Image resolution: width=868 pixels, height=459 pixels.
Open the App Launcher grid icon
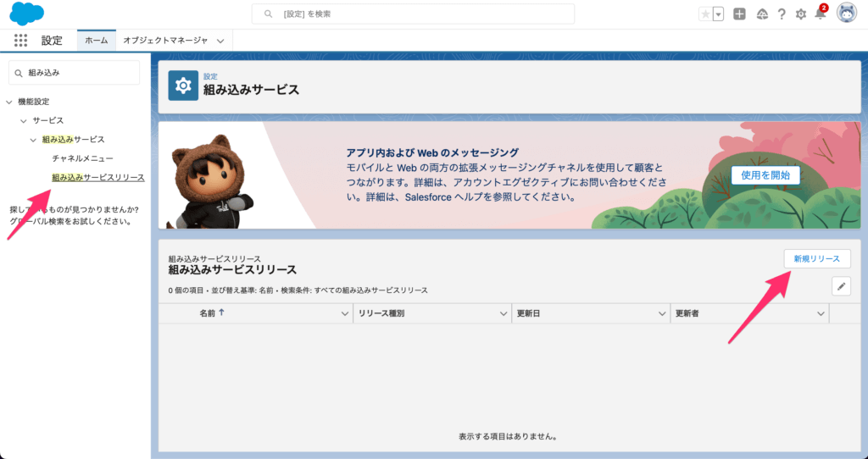tap(20, 41)
